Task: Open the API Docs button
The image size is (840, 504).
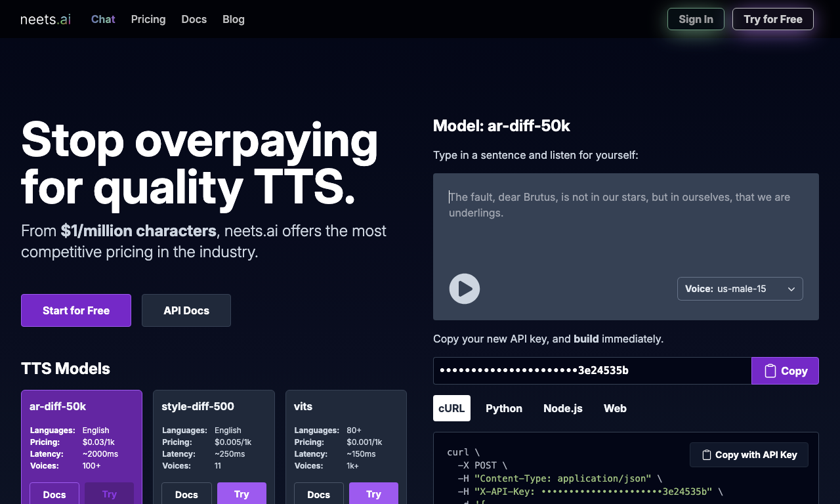Action: [x=186, y=310]
